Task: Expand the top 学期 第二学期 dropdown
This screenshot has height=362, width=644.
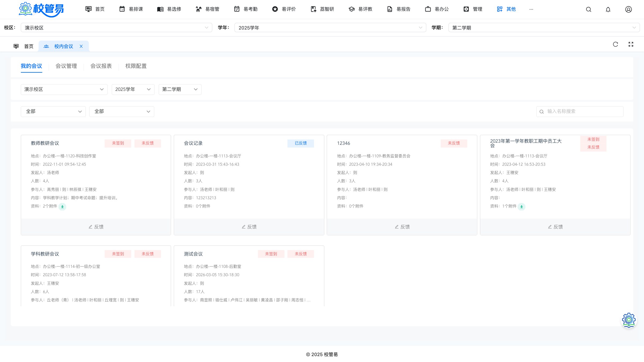Action: coord(544,28)
